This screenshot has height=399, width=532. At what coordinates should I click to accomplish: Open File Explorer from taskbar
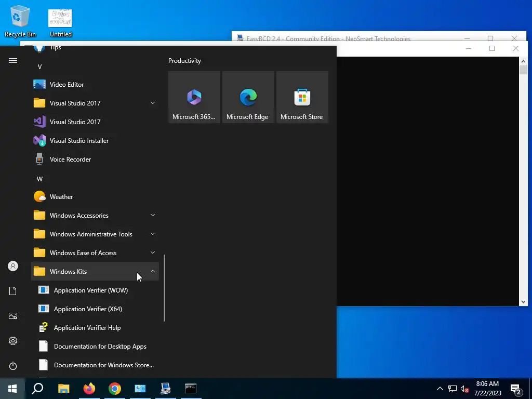pos(63,389)
